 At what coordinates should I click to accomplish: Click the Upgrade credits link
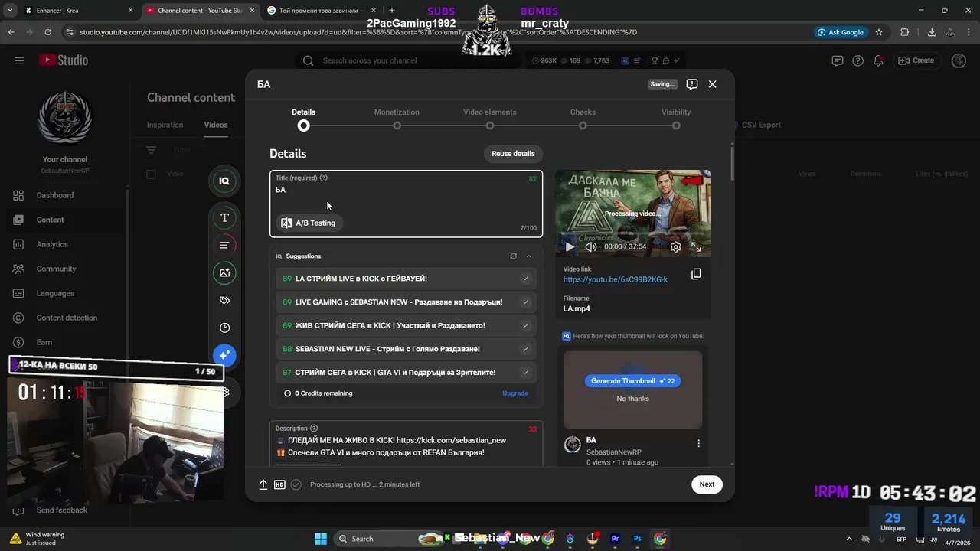(x=515, y=393)
